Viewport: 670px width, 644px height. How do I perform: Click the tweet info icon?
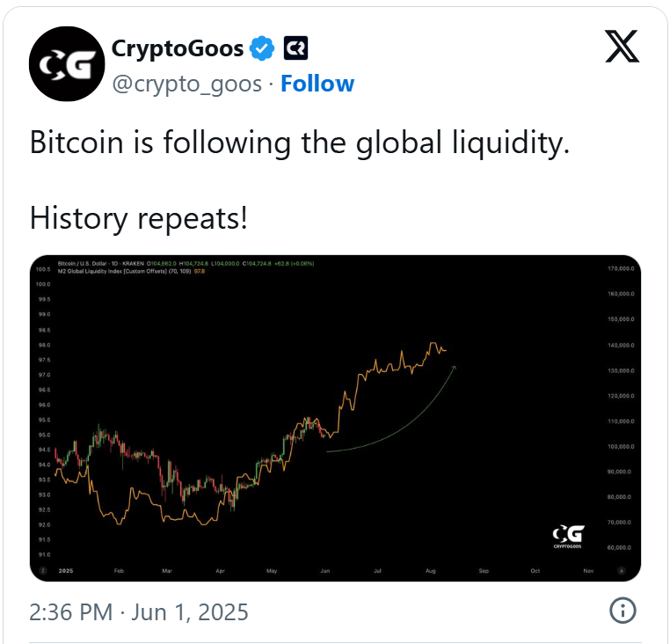(623, 611)
